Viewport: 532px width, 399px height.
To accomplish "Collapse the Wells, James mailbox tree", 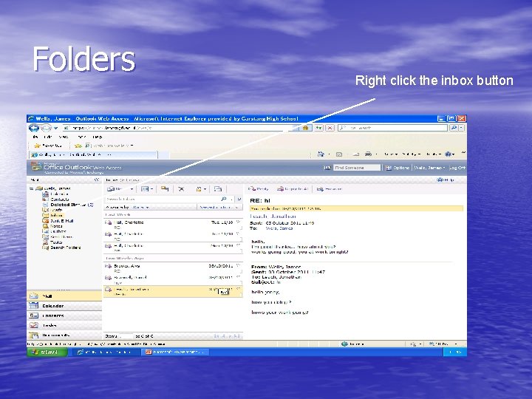I will (x=31, y=188).
